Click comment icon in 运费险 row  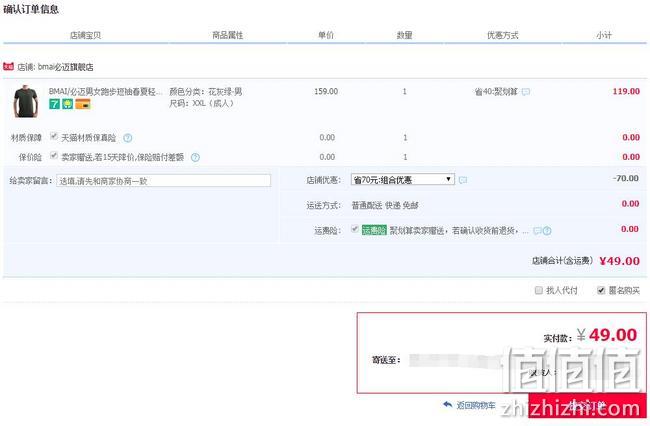[537, 231]
